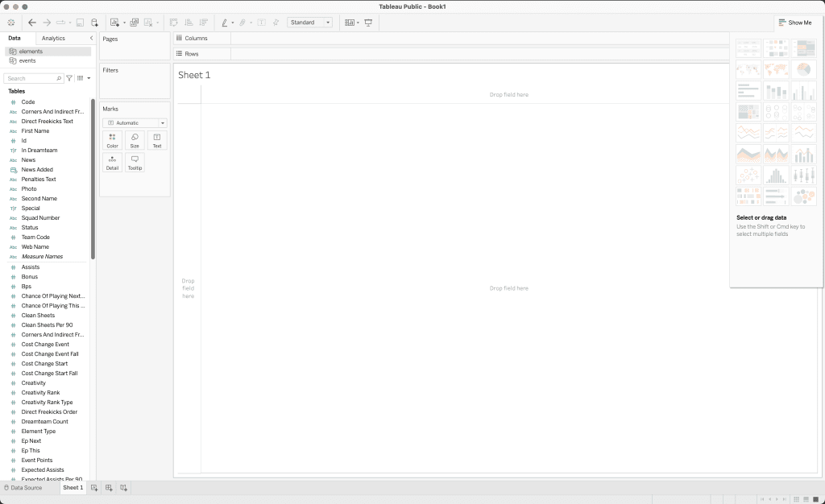Image resolution: width=825 pixels, height=504 pixels.
Task: Click the Group Members paperclip icon
Action: pyautogui.click(x=243, y=23)
